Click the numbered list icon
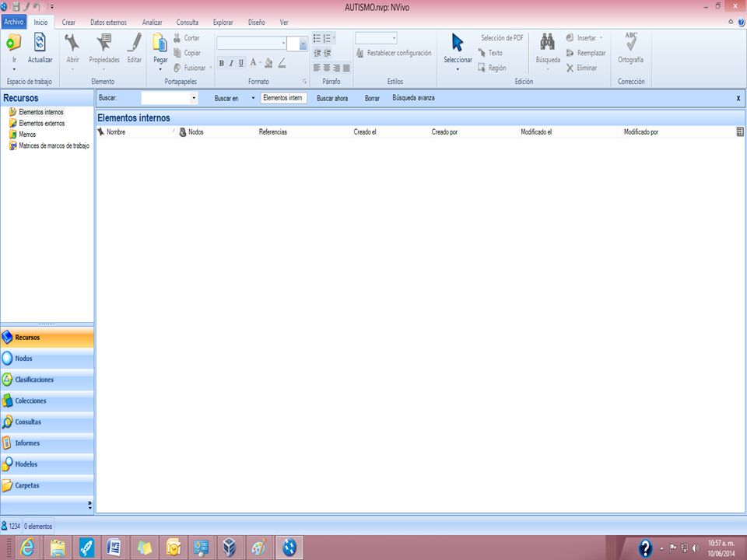This screenshot has height=560, width=747. coord(328,38)
